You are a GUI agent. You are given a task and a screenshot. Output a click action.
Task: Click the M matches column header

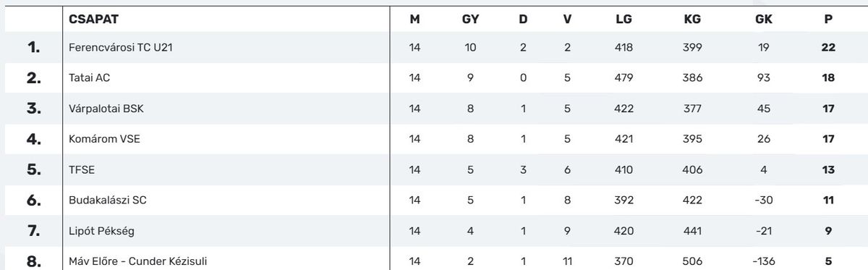coord(414,20)
